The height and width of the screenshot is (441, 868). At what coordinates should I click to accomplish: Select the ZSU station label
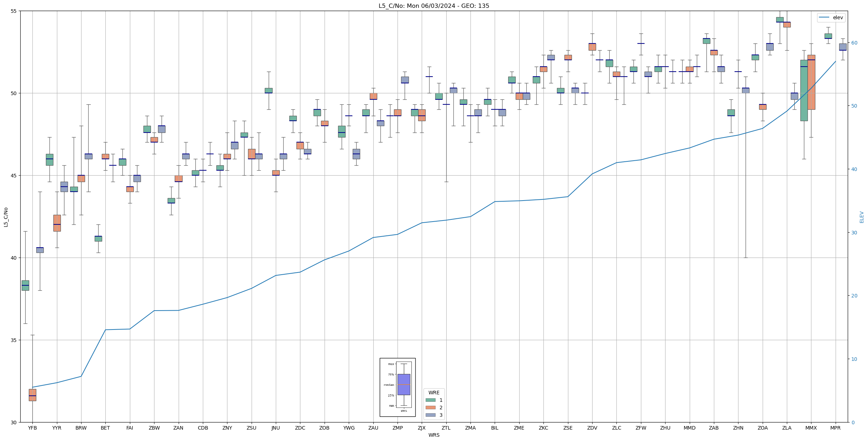[x=252, y=428]
